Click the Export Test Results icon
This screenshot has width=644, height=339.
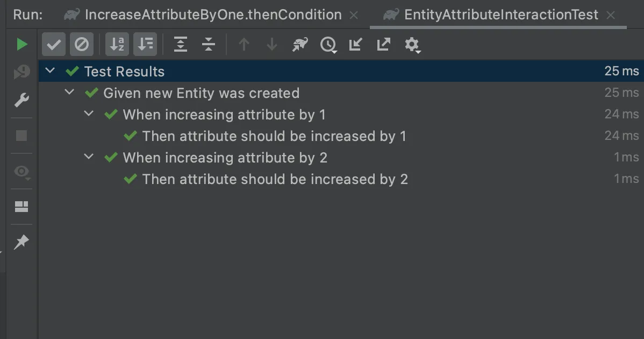383,44
